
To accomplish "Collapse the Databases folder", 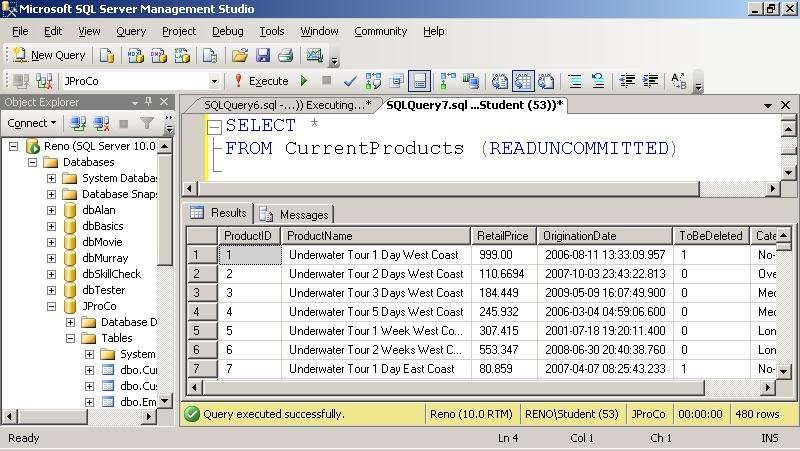I will pos(33,162).
